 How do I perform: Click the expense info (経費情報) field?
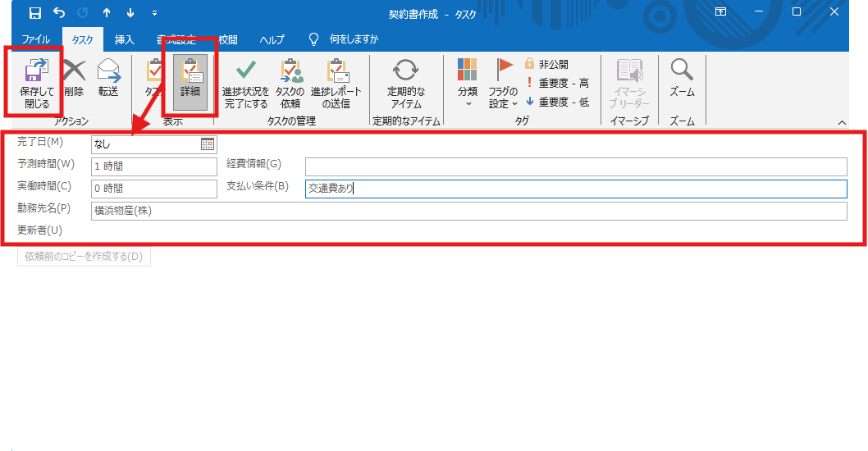point(576,166)
